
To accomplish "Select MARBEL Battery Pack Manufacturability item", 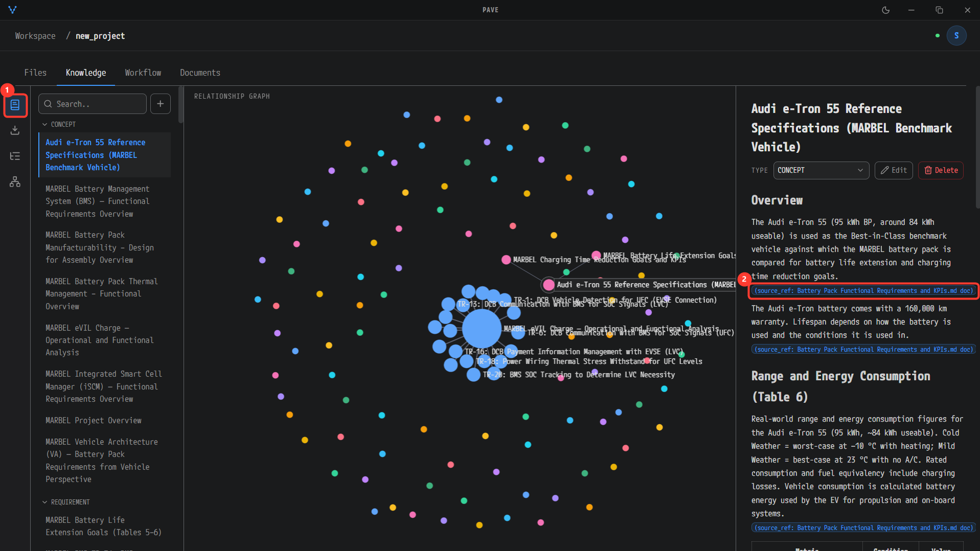I will (x=104, y=247).
